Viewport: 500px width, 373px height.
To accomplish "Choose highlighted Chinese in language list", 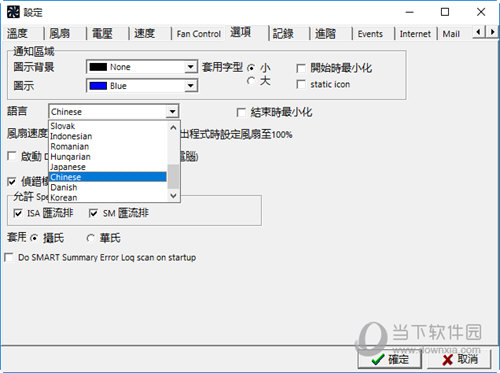I will pos(108,177).
